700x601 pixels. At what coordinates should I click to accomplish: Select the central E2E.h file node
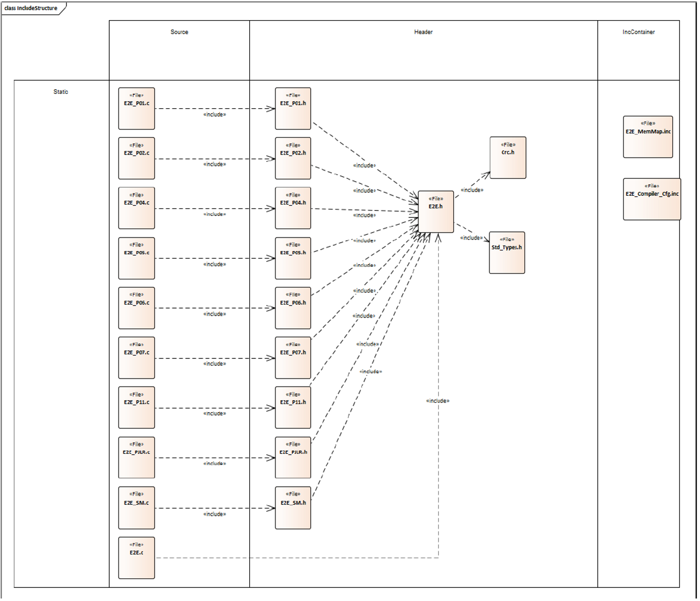[436, 211]
